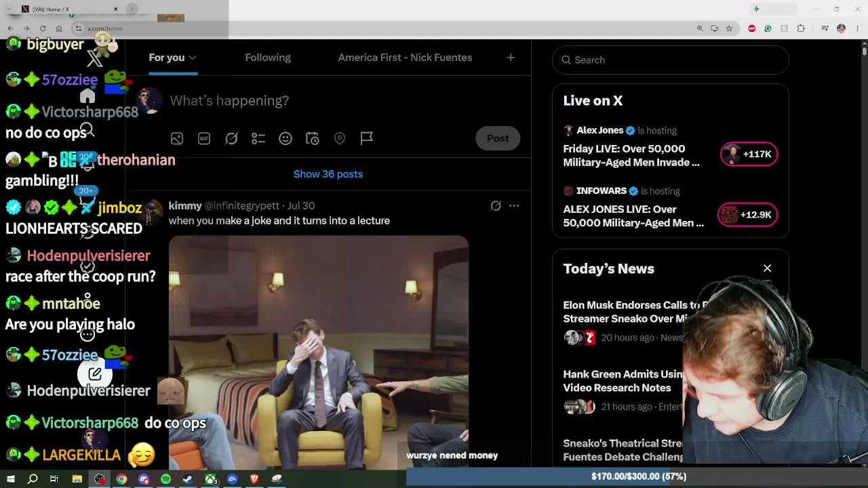Tag a location on the post
Screen dimensions: 868x488
340,138
